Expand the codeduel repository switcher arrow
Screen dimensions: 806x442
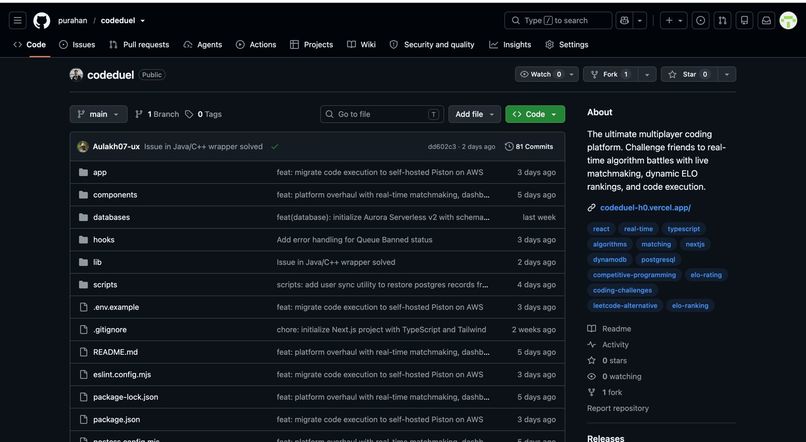tap(142, 21)
